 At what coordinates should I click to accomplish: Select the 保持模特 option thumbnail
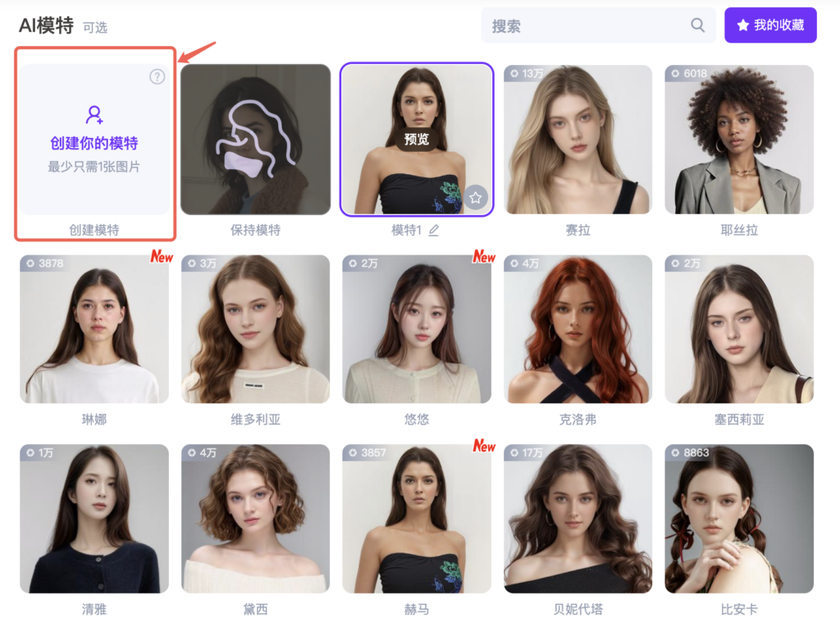point(256,140)
